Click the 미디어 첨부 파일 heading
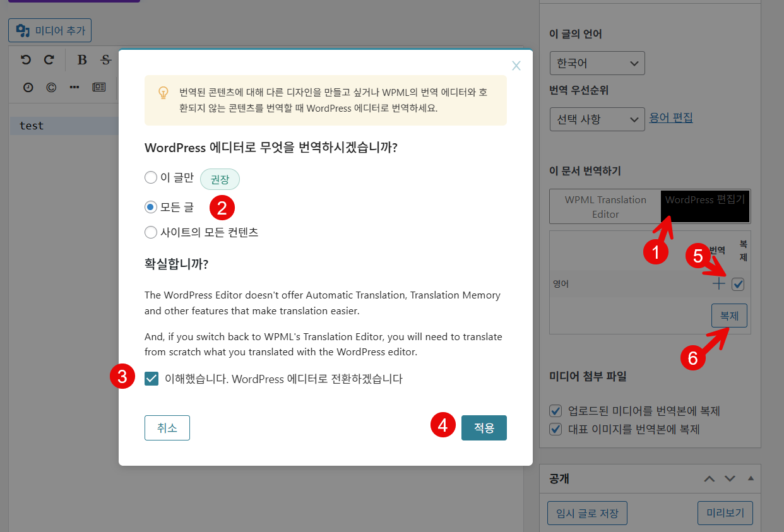The width and height of the screenshot is (784, 532). 588,377
